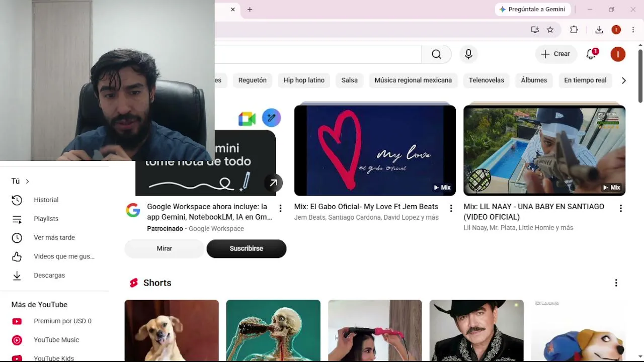Click the page vertical scrollbar thumb

point(640,76)
